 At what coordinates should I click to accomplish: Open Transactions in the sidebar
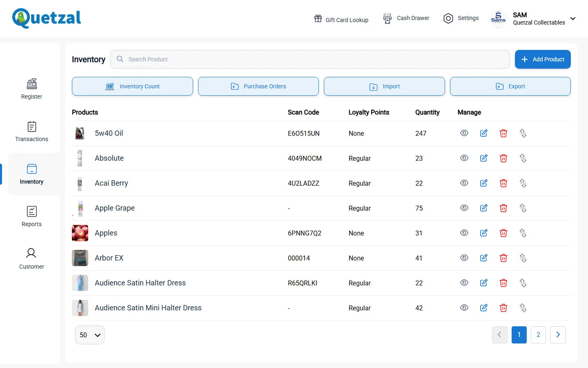(31, 132)
